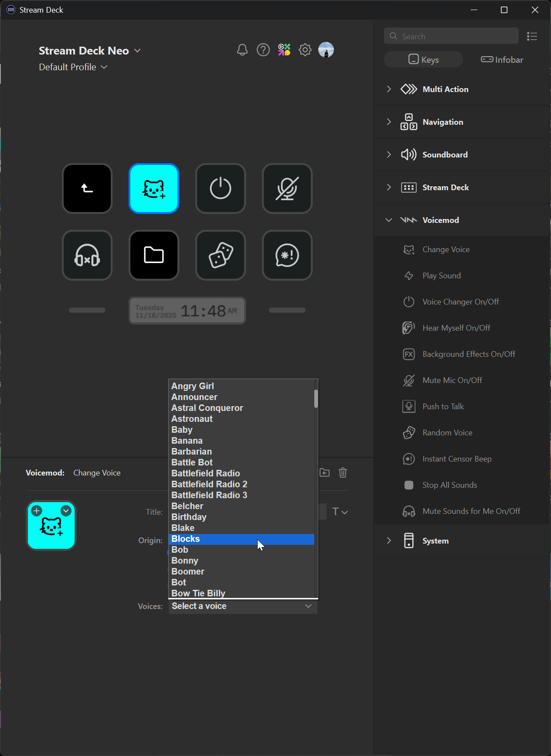Open the Default Profile dropdown
The image size is (551, 756).
[x=73, y=67]
